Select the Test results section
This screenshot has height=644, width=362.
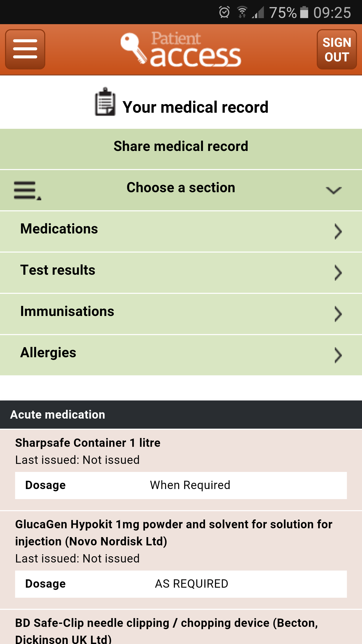(58, 270)
